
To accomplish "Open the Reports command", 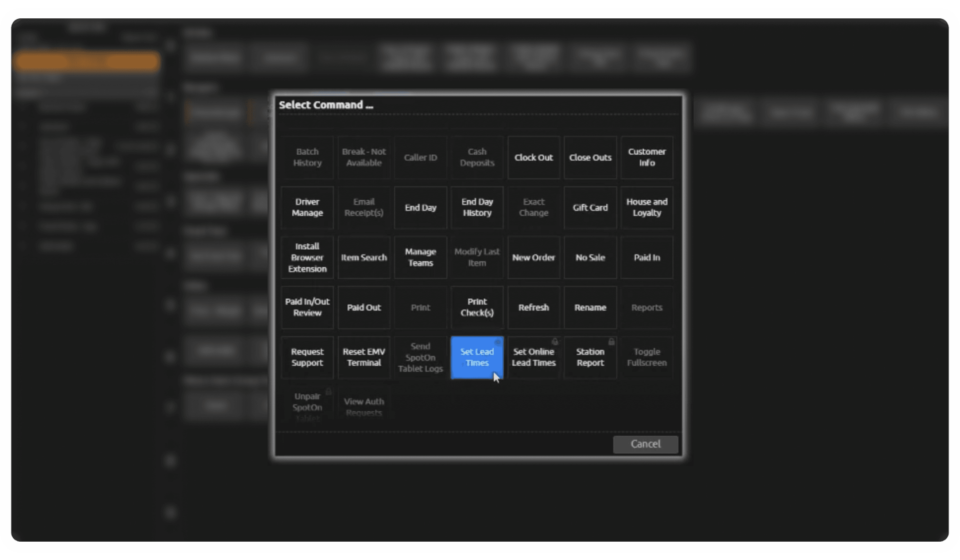I will [647, 307].
